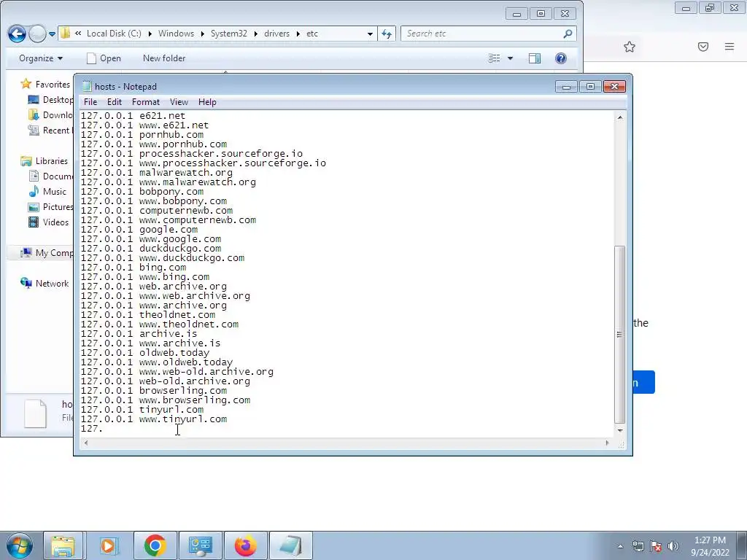747x560 pixels.
Task: Click the Search etc input field
Action: [x=481, y=34]
